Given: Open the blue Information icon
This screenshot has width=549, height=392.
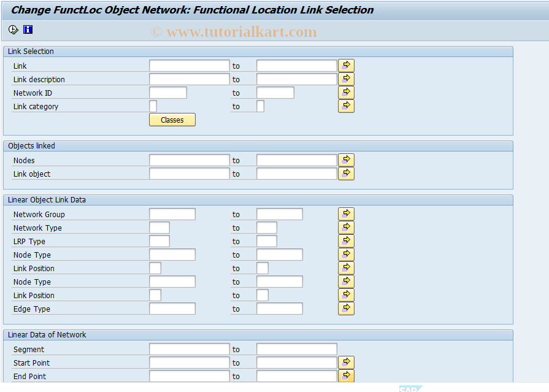Looking at the screenshot, I should pos(28,30).
